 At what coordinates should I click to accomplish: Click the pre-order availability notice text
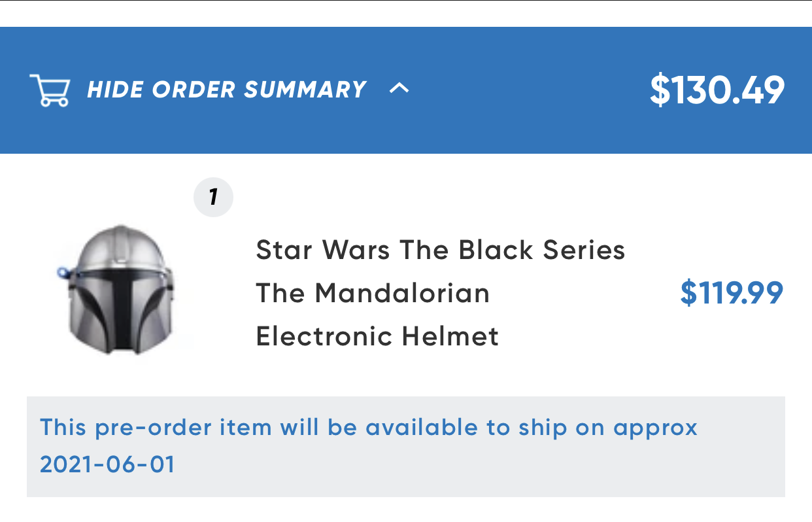(x=369, y=446)
